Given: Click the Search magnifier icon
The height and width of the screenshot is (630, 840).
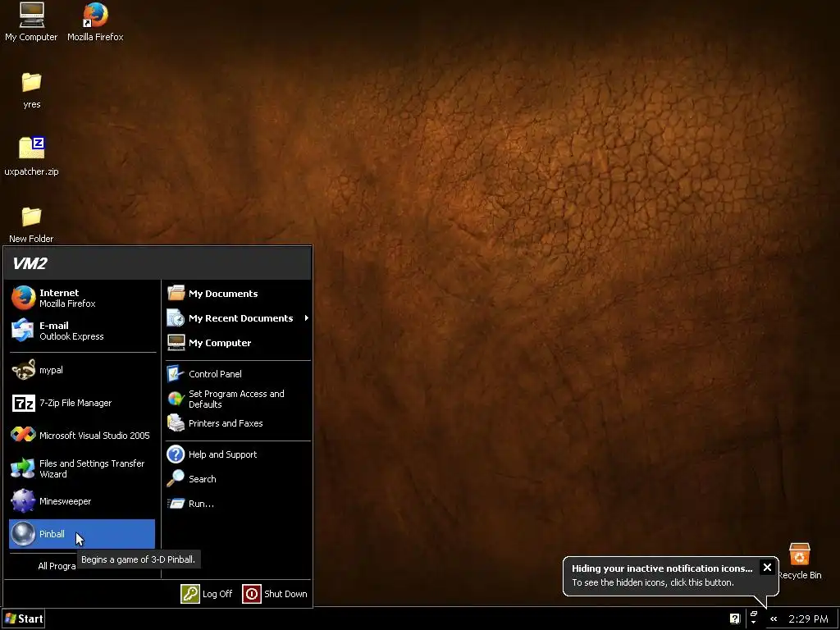Looking at the screenshot, I should click(x=176, y=478).
